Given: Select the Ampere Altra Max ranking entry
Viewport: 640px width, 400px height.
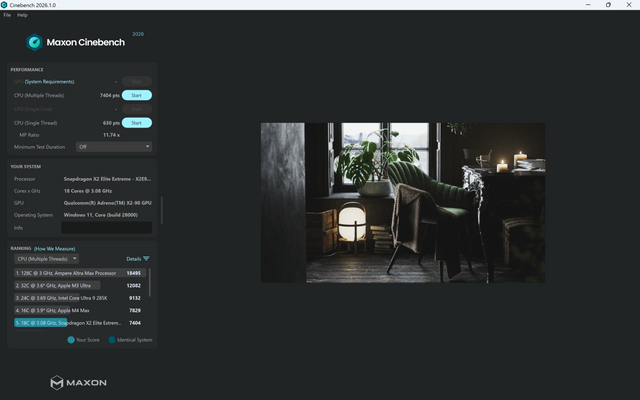Looking at the screenshot, I should [x=80, y=273].
